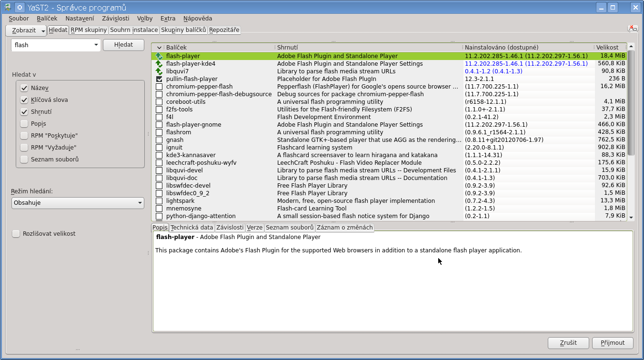Click the package list scrollbar up arrow
The height and width of the screenshot is (360, 644).
(631, 47)
